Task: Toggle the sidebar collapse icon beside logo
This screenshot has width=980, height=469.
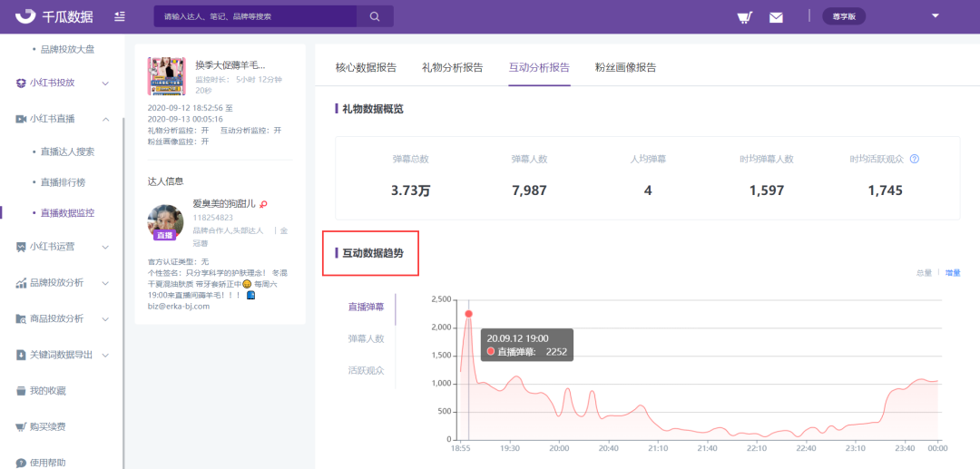Action: pos(121,16)
